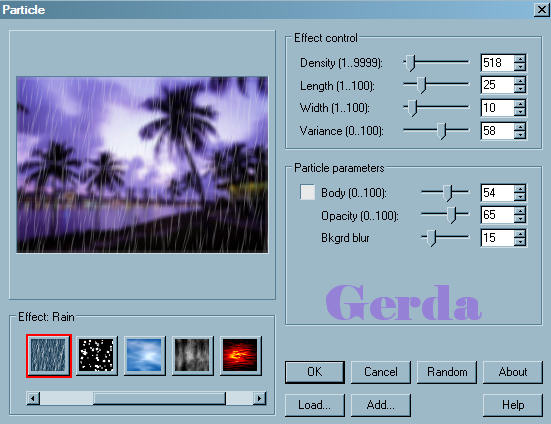The width and height of the screenshot is (551, 424).
Task: Select the red fire effect thumbnail
Action: (240, 356)
